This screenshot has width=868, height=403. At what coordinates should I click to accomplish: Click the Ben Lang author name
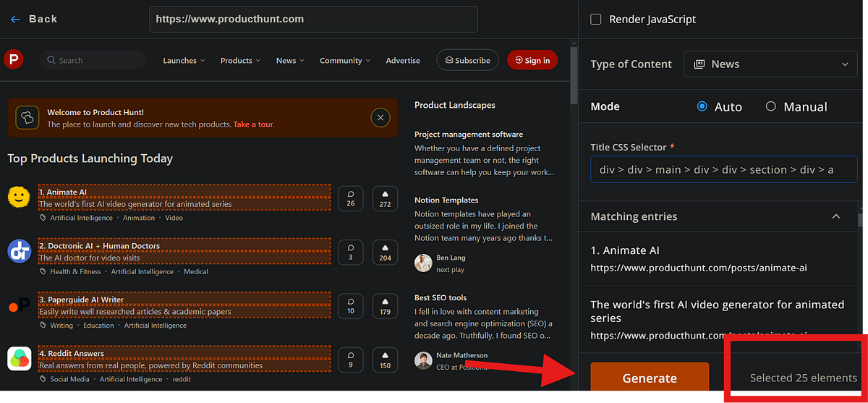pyautogui.click(x=451, y=258)
